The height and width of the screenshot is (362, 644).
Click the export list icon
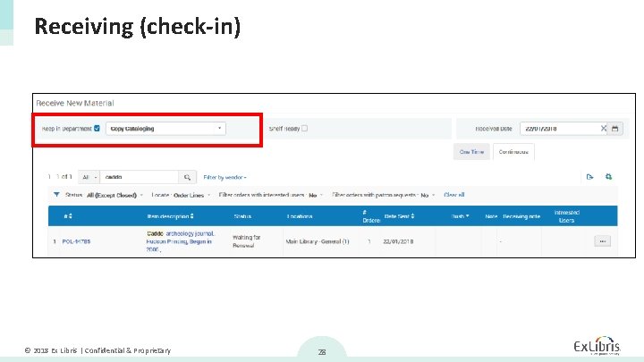pyautogui.click(x=589, y=177)
